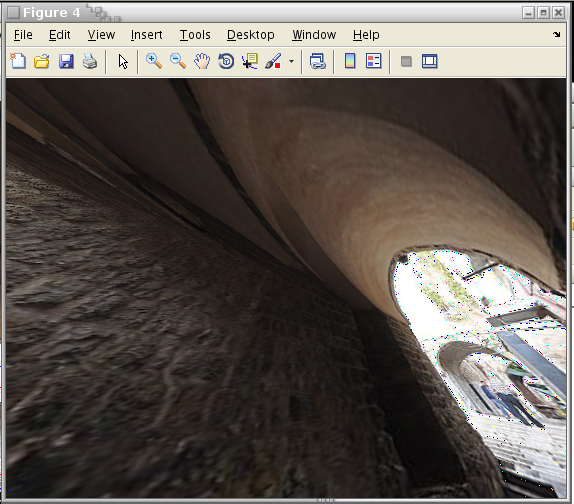Activate the Zoom Out magnifier tool
The image size is (574, 504).
[x=178, y=61]
